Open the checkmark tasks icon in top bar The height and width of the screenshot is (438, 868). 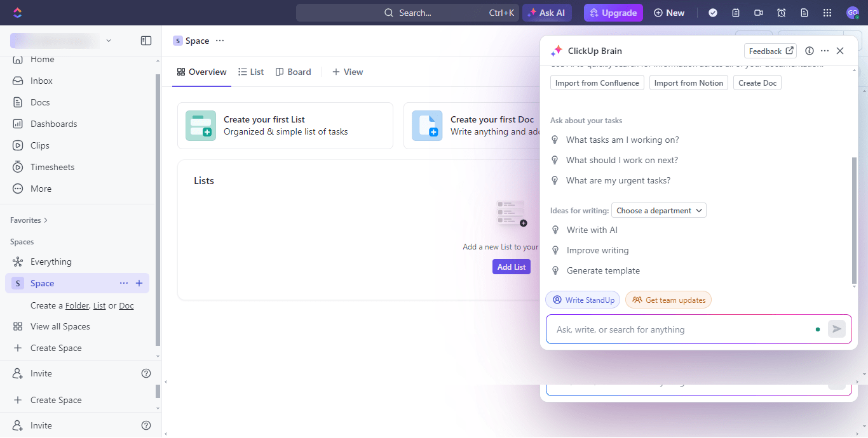point(713,13)
